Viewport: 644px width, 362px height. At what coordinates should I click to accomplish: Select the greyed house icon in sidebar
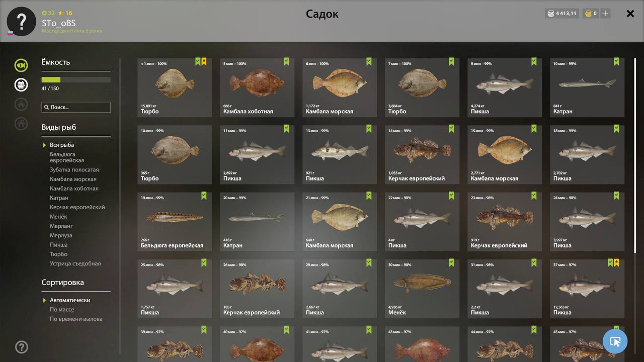tap(21, 123)
